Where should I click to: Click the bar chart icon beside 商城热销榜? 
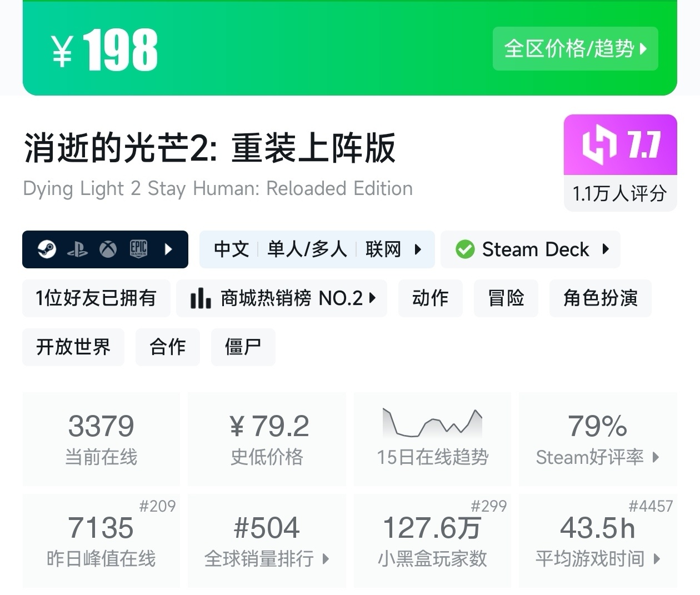(x=201, y=298)
